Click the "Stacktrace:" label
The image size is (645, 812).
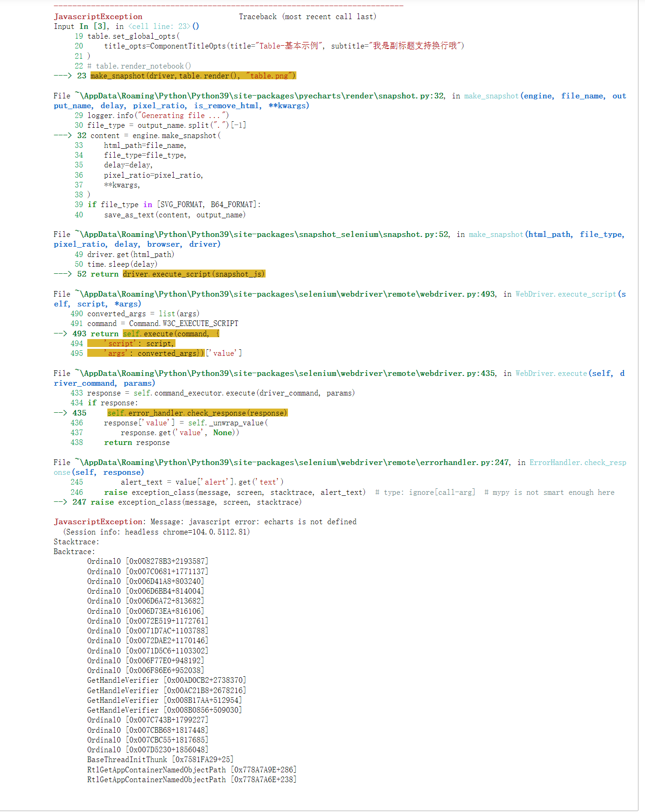coord(77,542)
